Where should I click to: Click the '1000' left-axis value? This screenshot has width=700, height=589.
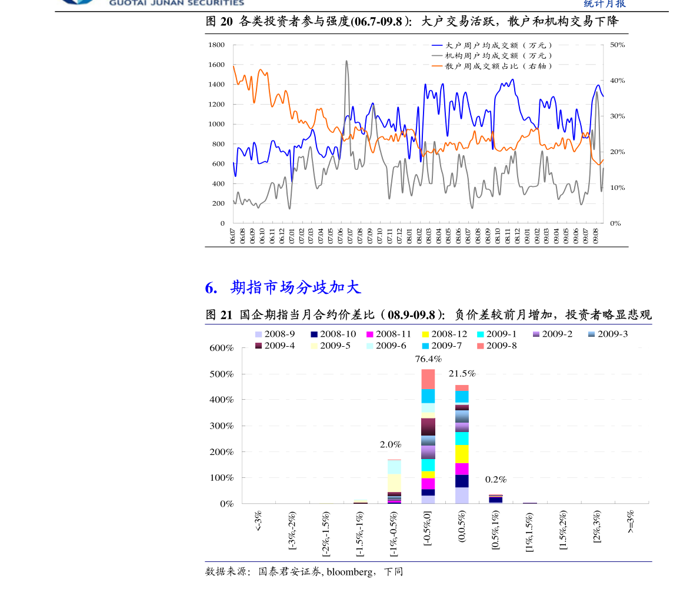(x=216, y=124)
